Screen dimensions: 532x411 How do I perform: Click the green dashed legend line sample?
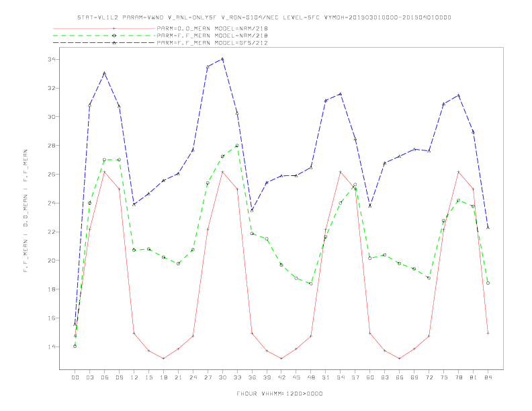tap(104, 36)
